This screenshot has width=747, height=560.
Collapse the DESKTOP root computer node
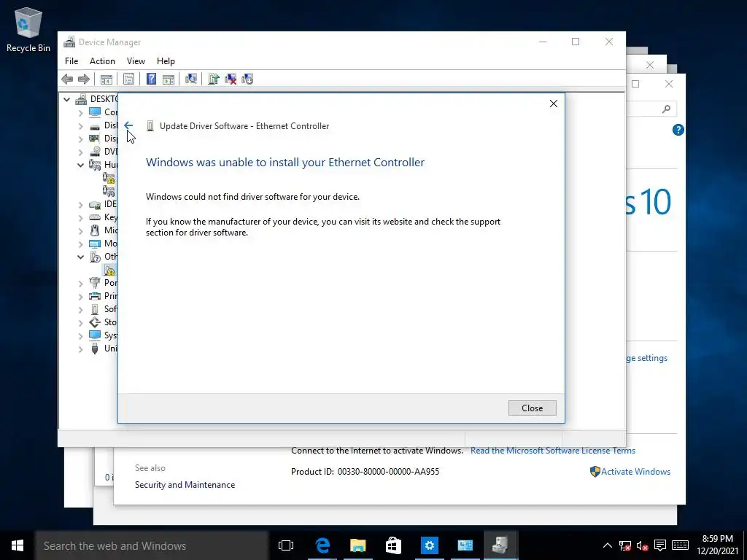[x=66, y=99]
